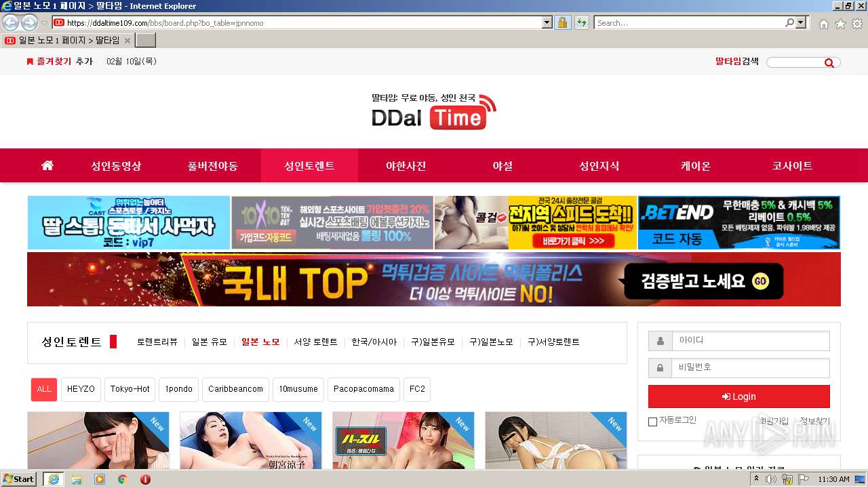Image resolution: width=868 pixels, height=488 pixels.
Task: Refresh the page using the refresh icon
Action: click(581, 22)
